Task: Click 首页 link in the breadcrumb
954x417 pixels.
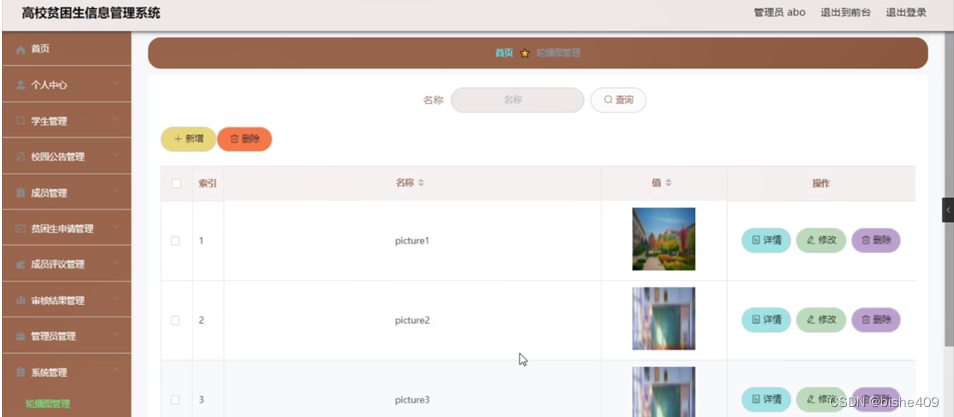Action: (504, 53)
